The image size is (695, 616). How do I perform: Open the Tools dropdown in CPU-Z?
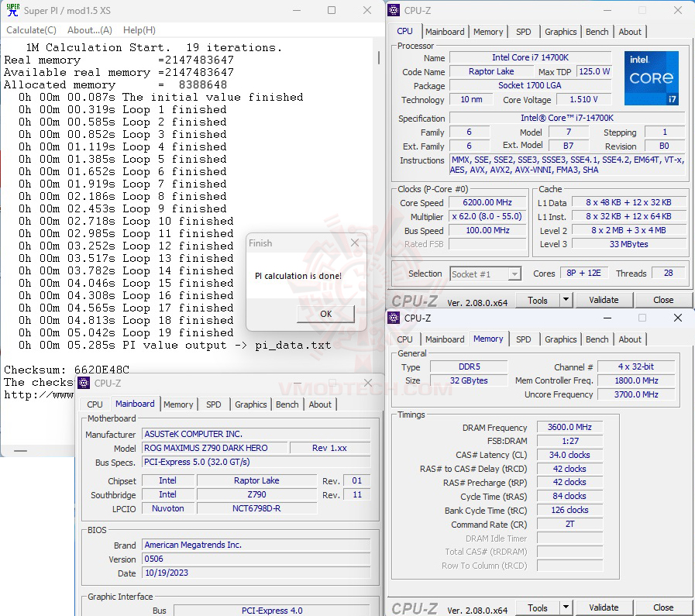[x=542, y=299]
